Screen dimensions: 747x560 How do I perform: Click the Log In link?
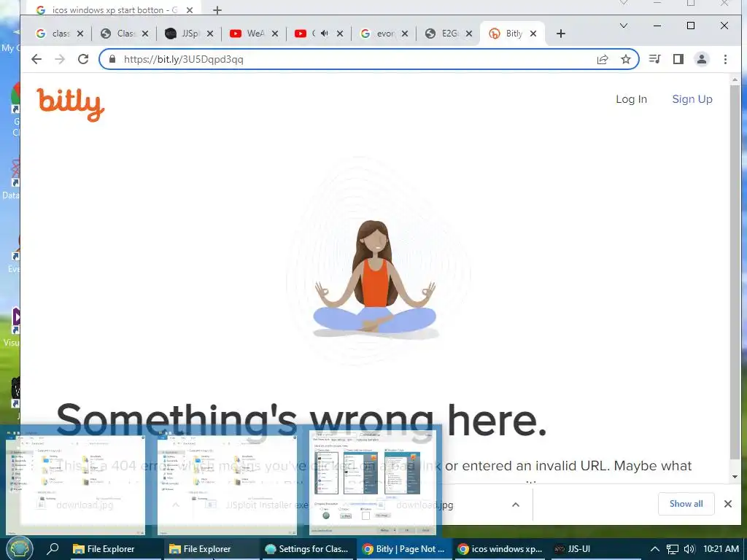click(631, 99)
